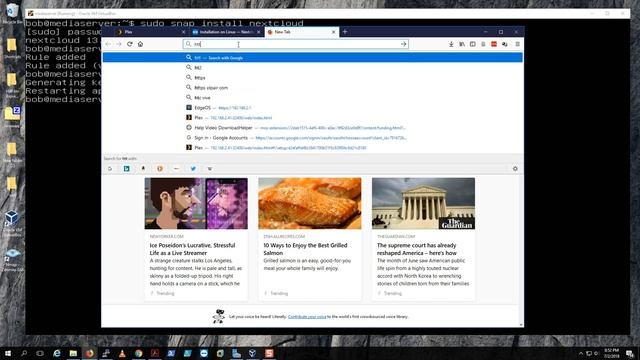This screenshot has width=640, height=360.
Task: Select the New Tab tab
Action: coord(302,32)
